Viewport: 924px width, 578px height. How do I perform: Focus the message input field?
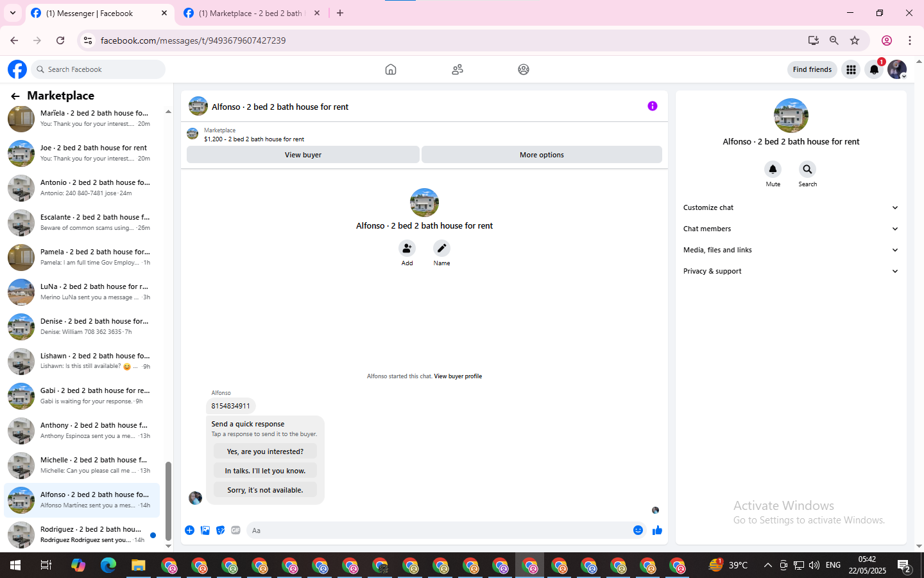click(x=438, y=530)
